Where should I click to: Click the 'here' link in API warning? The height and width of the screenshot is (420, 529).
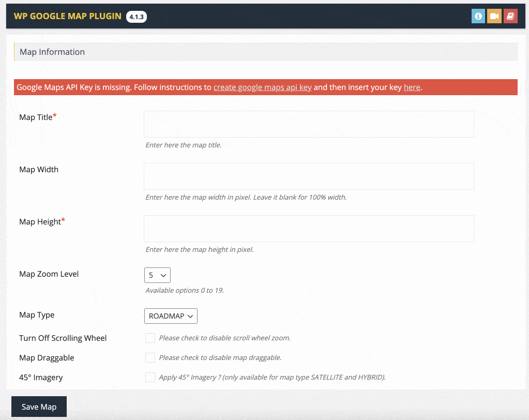click(412, 87)
